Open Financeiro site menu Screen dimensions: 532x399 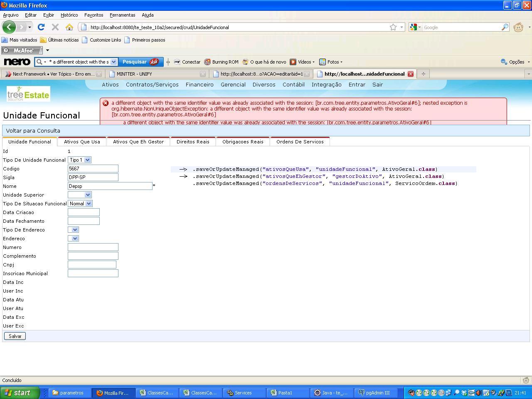199,84
